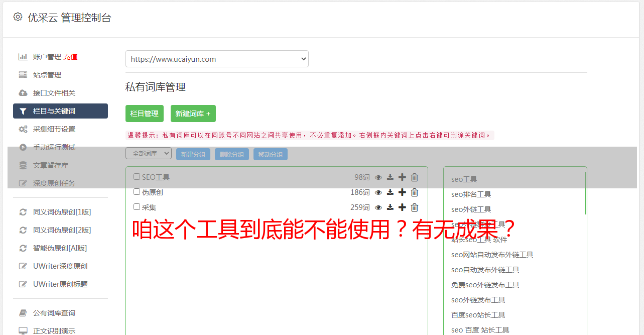Viewport: 644px width, 335px height.
Task: Click the play icon for 手动运行测试
Action: (23, 147)
